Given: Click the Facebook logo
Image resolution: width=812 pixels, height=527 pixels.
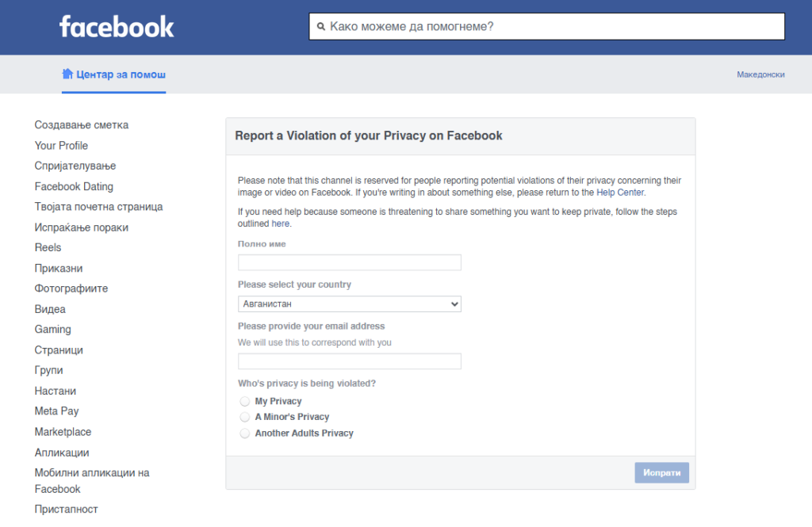Looking at the screenshot, I should [117, 27].
